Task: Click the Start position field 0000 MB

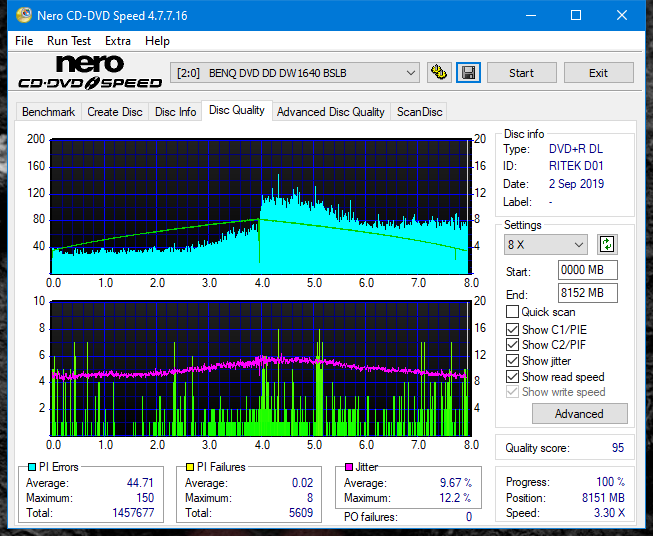Action: pyautogui.click(x=587, y=270)
